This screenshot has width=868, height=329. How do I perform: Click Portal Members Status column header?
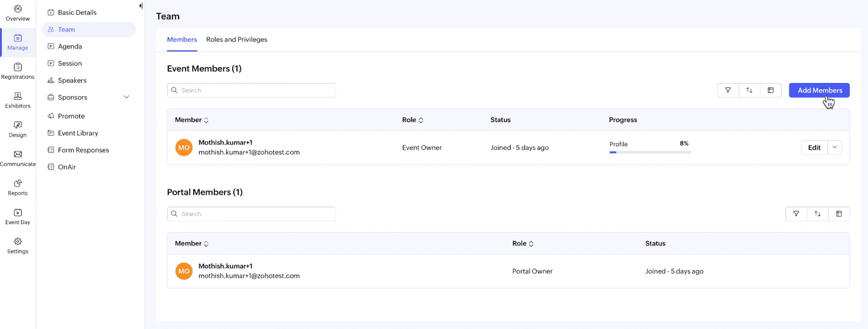coord(655,244)
